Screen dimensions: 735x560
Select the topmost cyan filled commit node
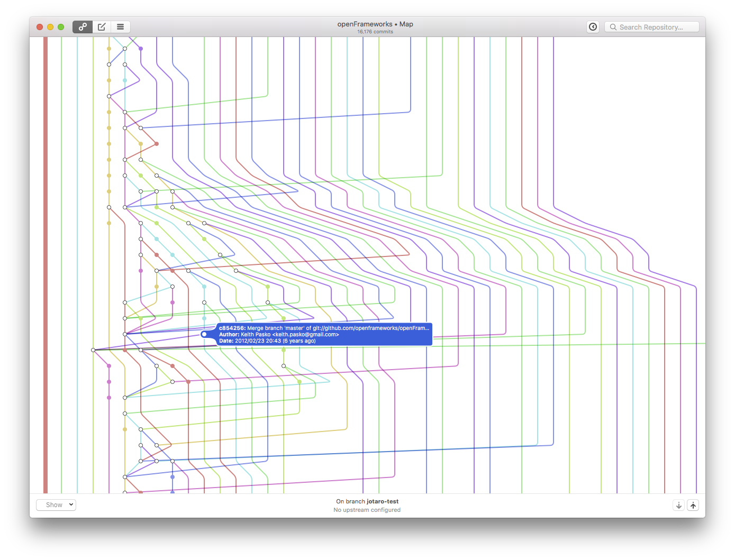click(x=125, y=80)
